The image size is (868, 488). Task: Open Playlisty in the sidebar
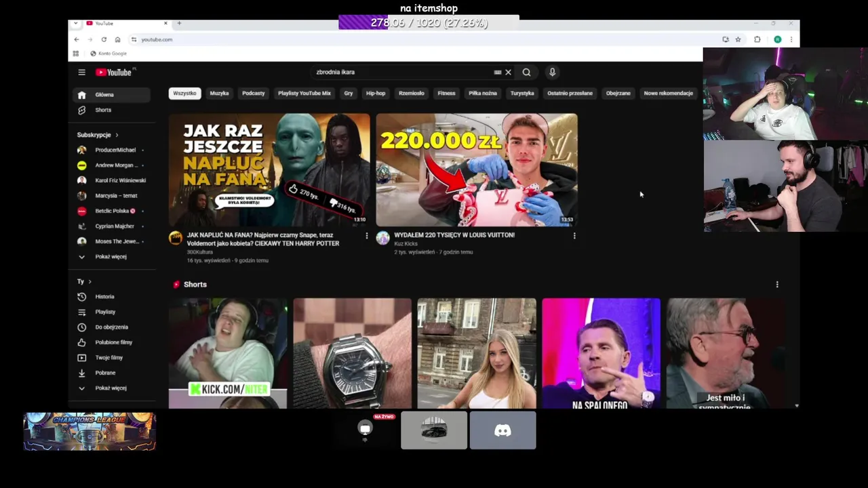pyautogui.click(x=111, y=312)
